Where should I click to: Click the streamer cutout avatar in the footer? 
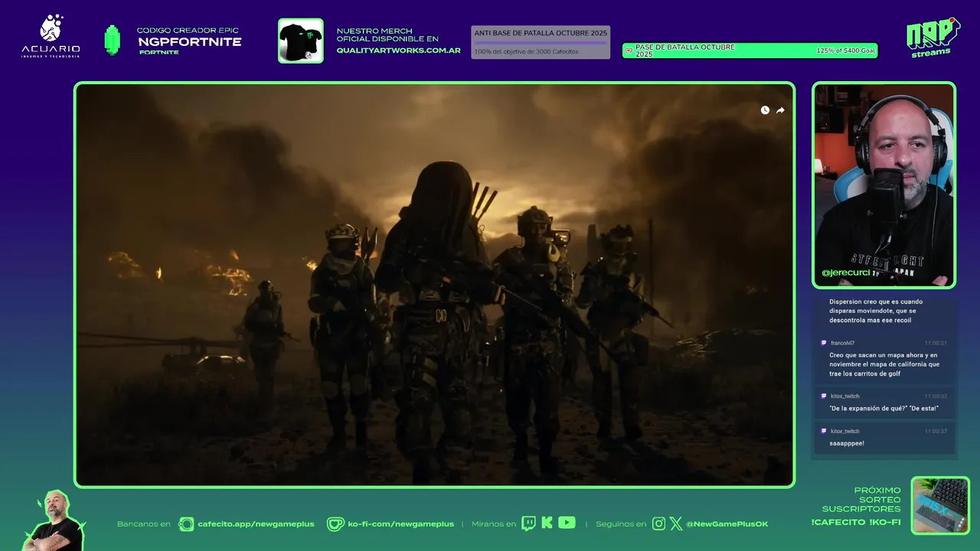pos(55,521)
